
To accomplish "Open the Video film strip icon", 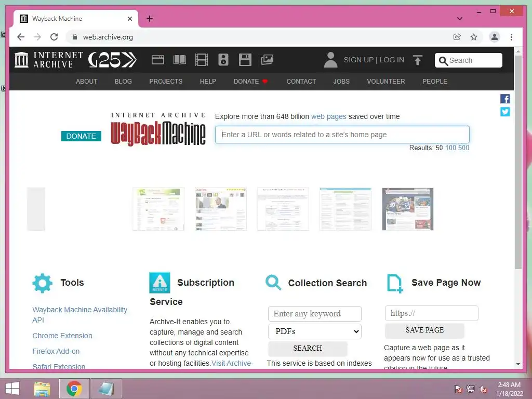I will click(202, 60).
